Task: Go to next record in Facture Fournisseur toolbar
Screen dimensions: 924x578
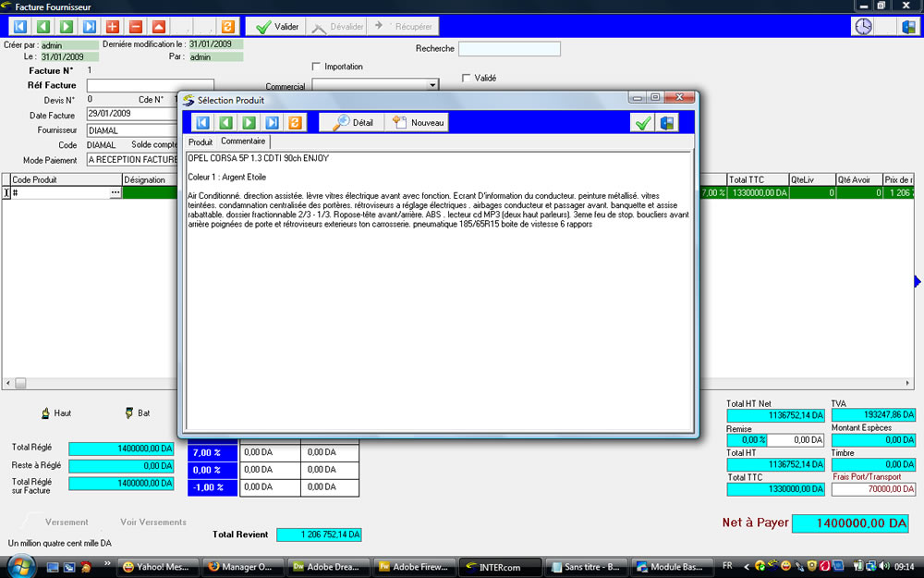Action: click(x=67, y=27)
